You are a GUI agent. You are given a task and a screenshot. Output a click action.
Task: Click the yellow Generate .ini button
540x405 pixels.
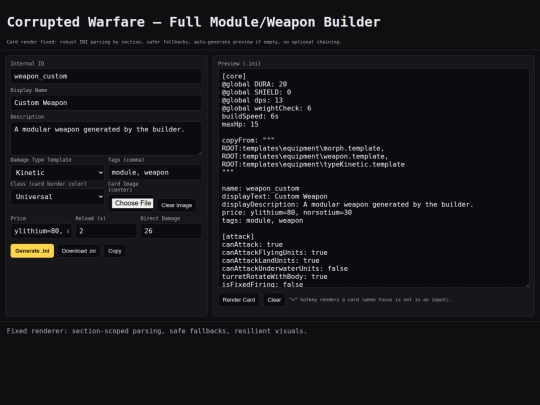(x=32, y=251)
